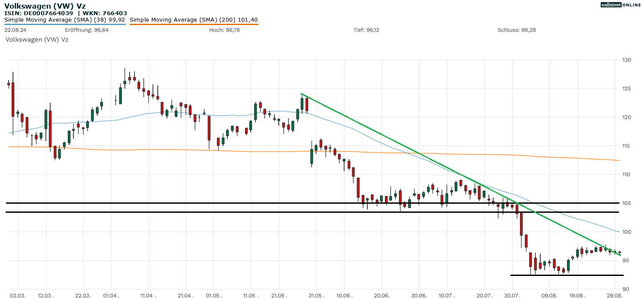Click the grey Volkswagen (VW) Vz series label
Image resolution: width=644 pixels, height=298 pixels.
(x=37, y=39)
